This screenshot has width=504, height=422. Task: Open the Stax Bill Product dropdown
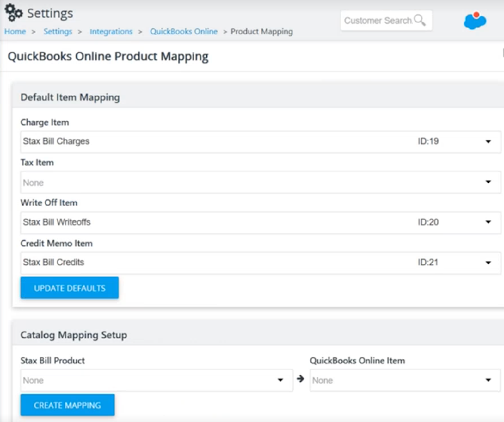(157, 380)
